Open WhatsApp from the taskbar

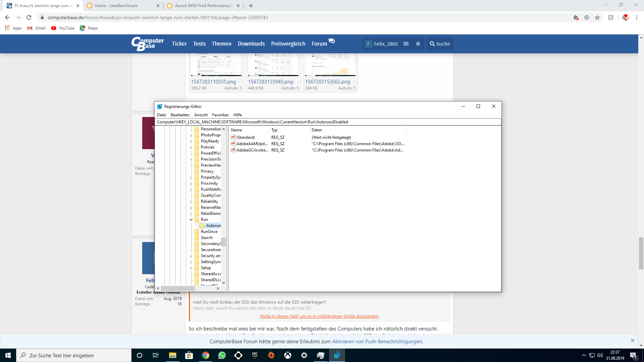click(222, 355)
